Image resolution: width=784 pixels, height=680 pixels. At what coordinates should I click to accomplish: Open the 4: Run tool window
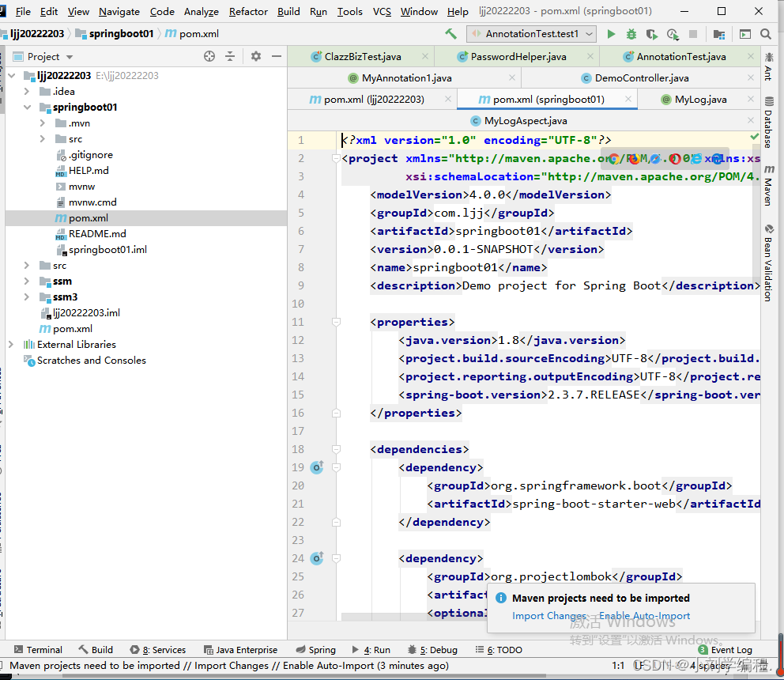tap(371, 649)
